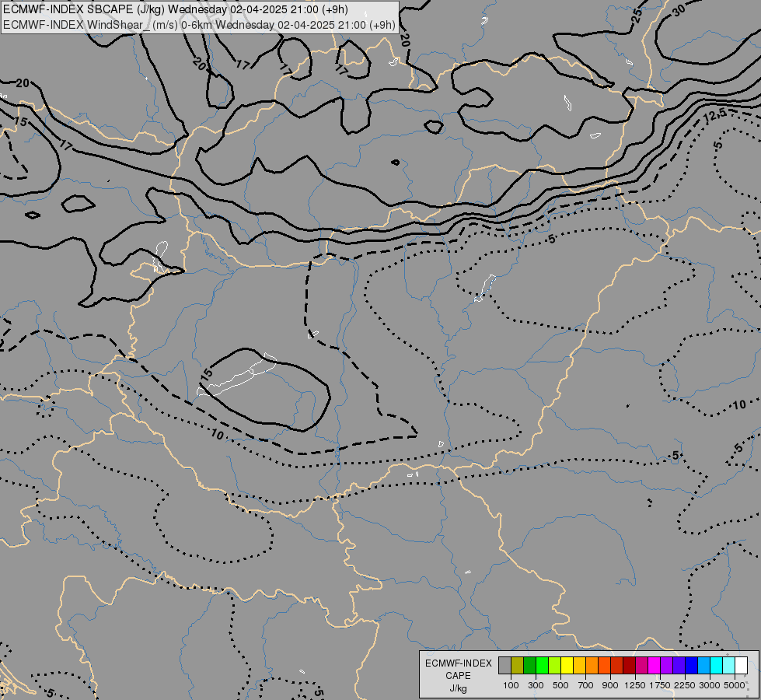Click the legend value 700
The width and height of the screenshot is (761, 700).
tap(585, 685)
